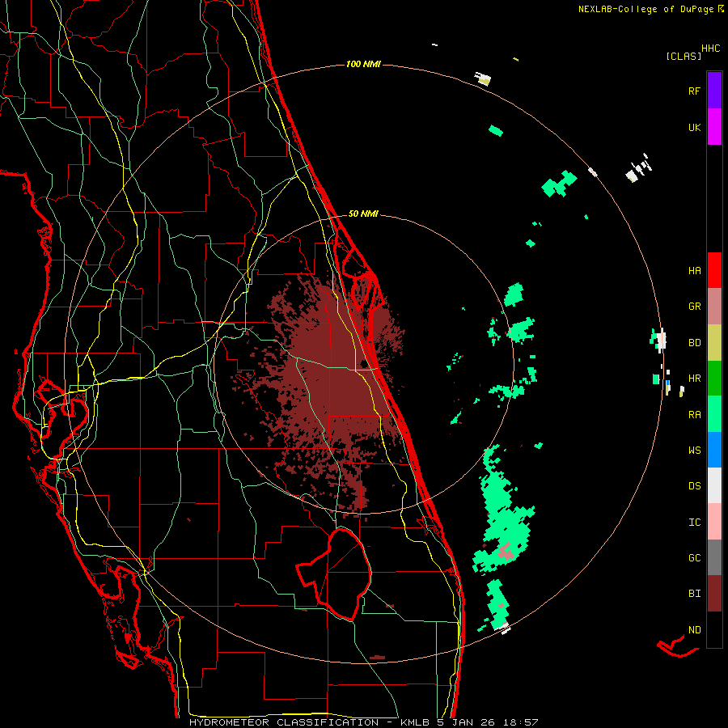Pick the HR green legend swatch
This screenshot has width=728, height=728.
pyautogui.click(x=714, y=379)
